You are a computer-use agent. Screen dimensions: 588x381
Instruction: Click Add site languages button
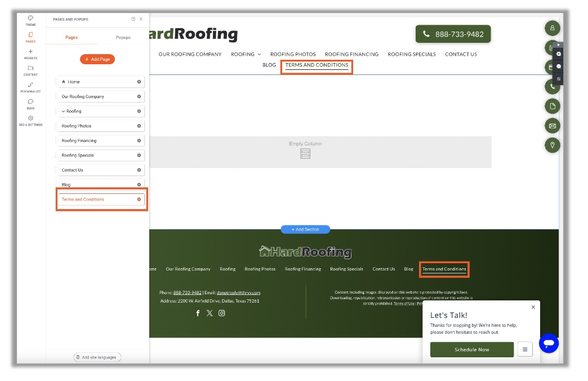(97, 357)
